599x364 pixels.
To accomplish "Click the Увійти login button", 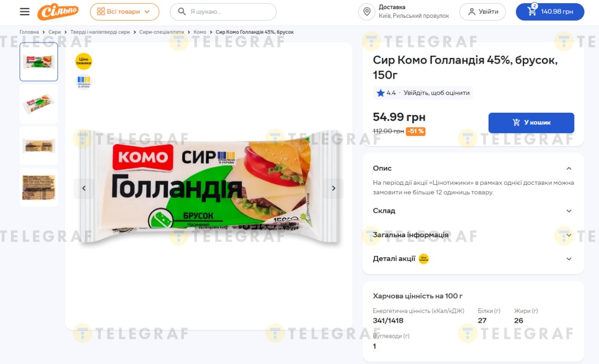I will point(482,12).
